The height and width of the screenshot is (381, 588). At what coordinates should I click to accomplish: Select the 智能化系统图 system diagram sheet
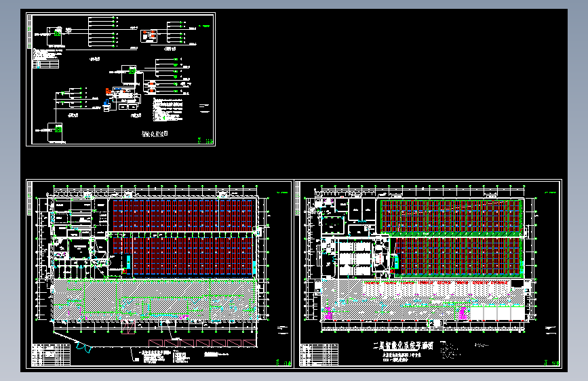(x=120, y=79)
